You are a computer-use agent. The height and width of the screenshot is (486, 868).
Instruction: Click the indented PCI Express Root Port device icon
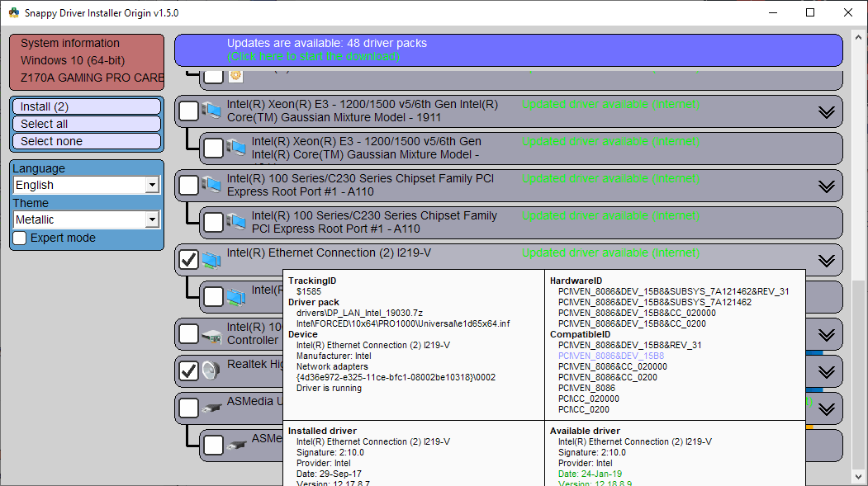pyautogui.click(x=236, y=222)
